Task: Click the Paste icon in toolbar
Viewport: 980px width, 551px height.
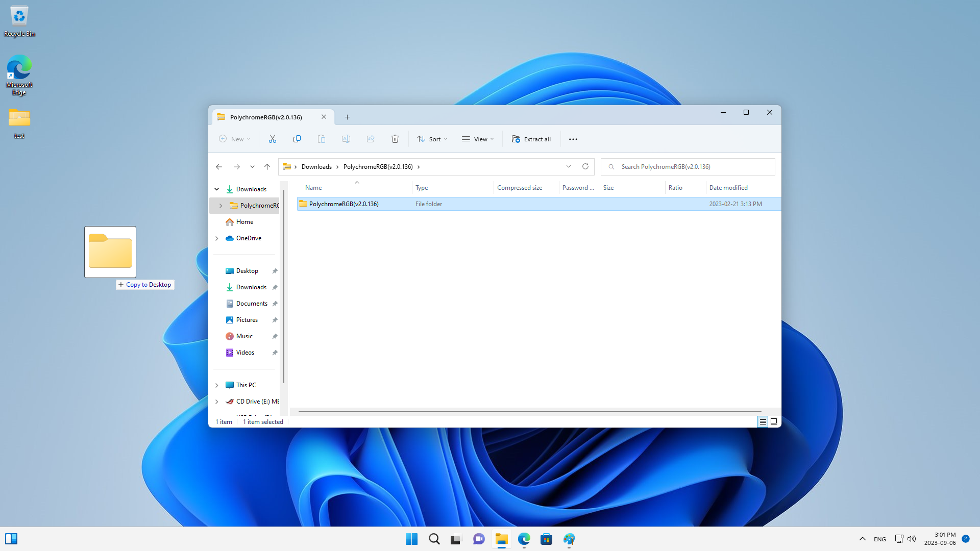Action: tap(321, 139)
